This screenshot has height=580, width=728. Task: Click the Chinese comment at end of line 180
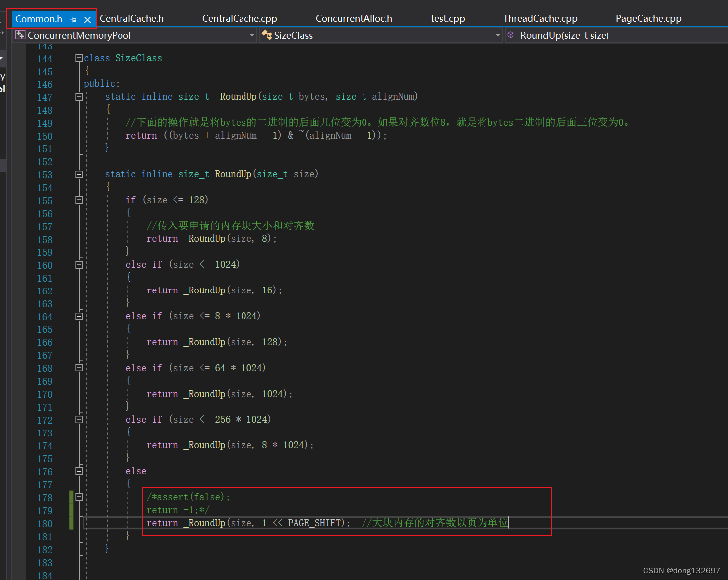point(435,523)
